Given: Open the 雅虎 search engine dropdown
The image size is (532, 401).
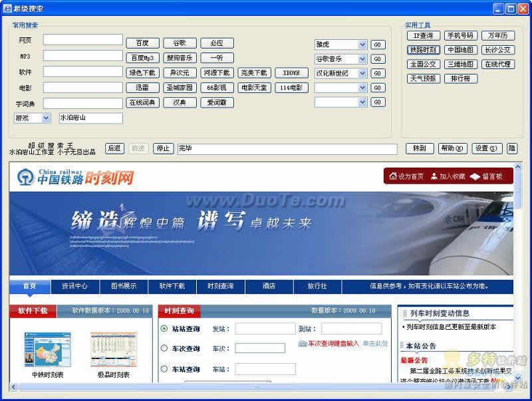Looking at the screenshot, I should point(362,45).
